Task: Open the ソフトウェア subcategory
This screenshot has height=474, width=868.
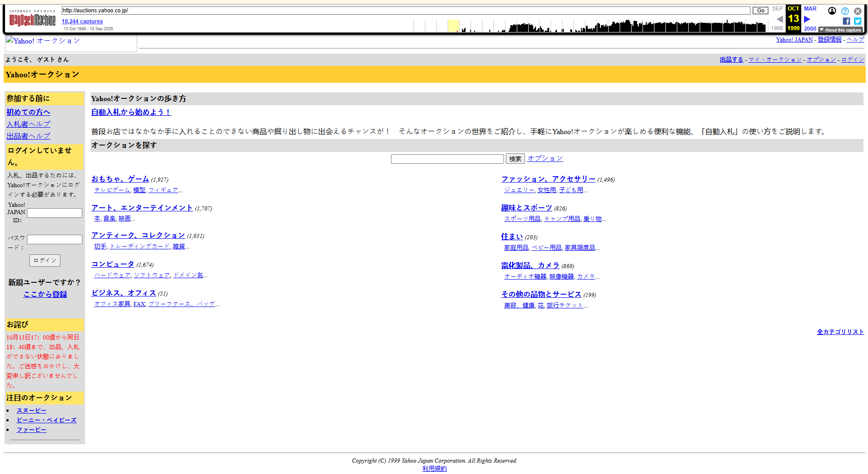Action: point(152,275)
